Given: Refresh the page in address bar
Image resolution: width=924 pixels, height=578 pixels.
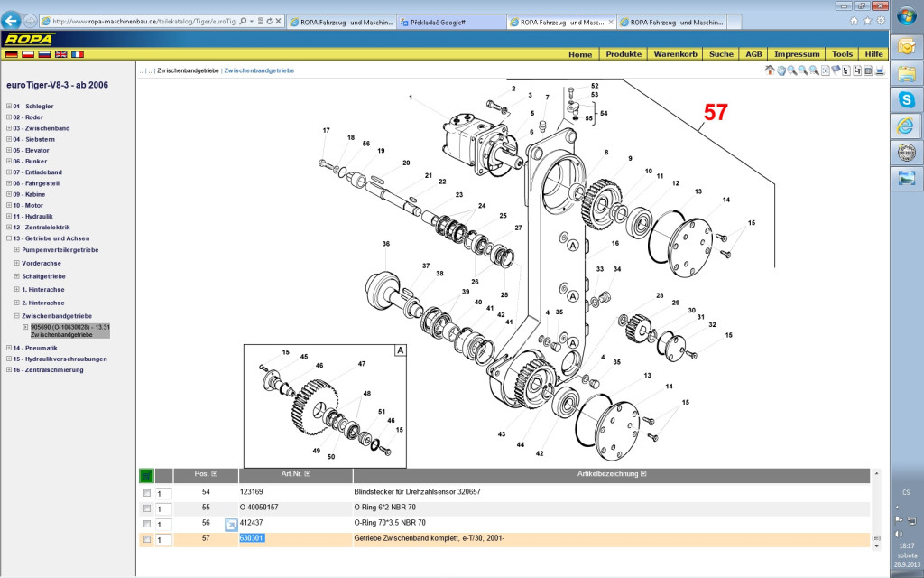Looking at the screenshot, I should [270, 22].
